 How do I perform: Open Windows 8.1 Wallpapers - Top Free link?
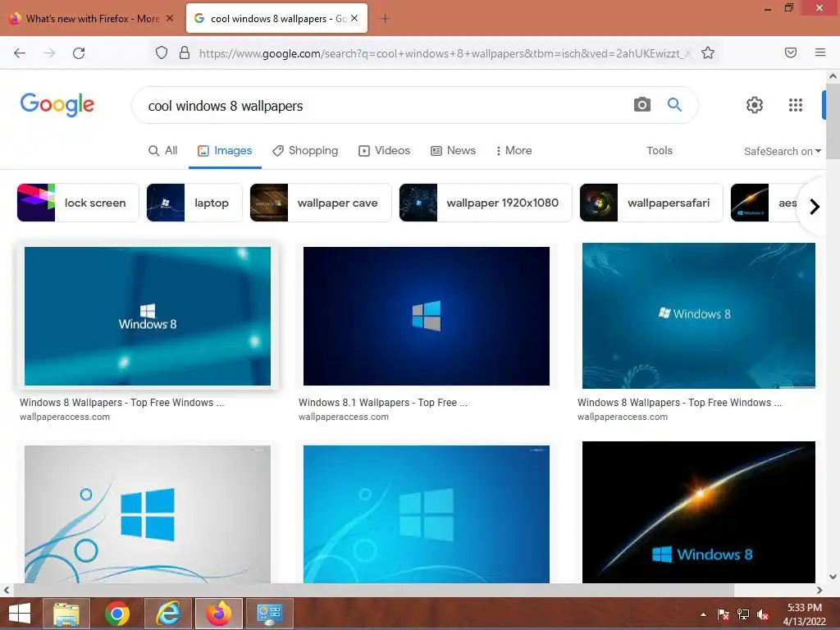(383, 402)
